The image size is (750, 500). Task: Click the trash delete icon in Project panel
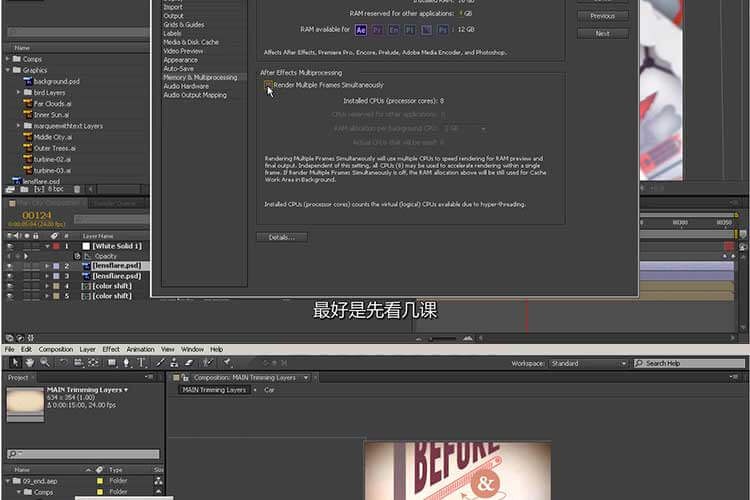[x=77, y=189]
